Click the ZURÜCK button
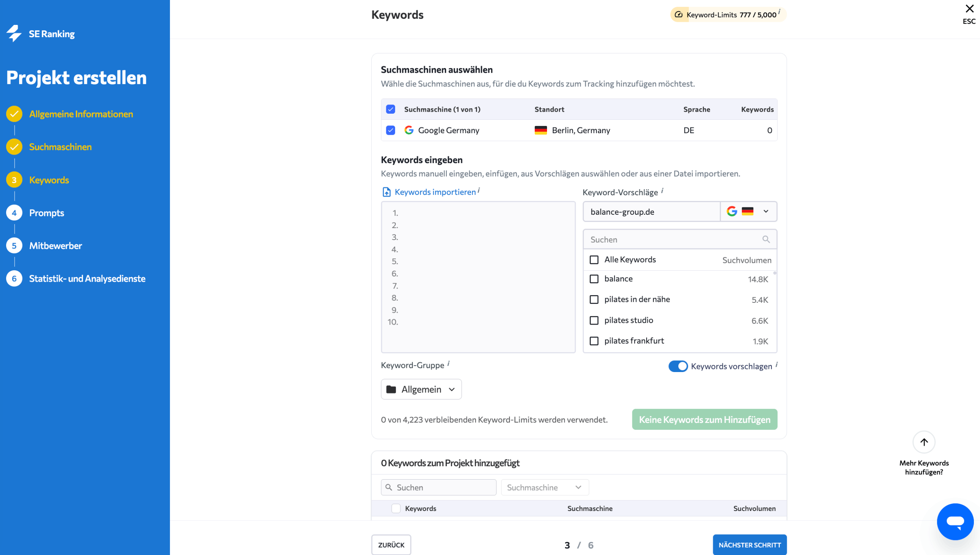The image size is (980, 555). pyautogui.click(x=391, y=545)
